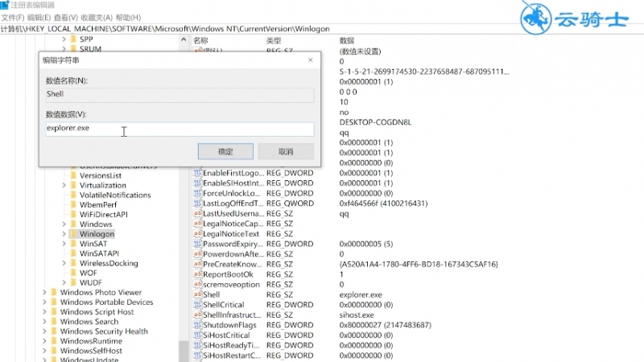Viewport: 644px width, 362px height.
Task: Select the EnableSIHostInt... value name
Action: pos(233,183)
